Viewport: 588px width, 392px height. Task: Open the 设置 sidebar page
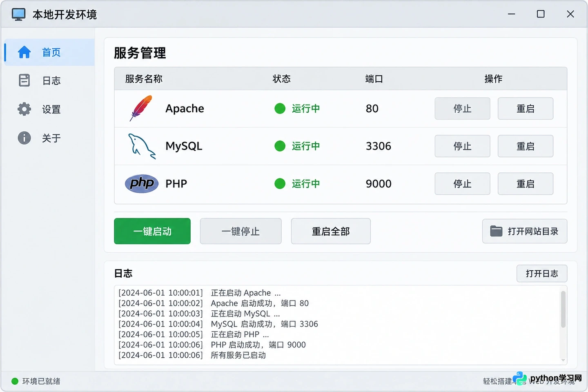(x=50, y=109)
